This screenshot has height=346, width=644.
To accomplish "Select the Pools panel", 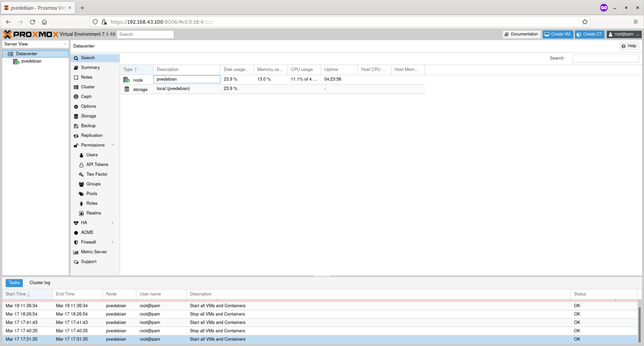I will 91,194.
